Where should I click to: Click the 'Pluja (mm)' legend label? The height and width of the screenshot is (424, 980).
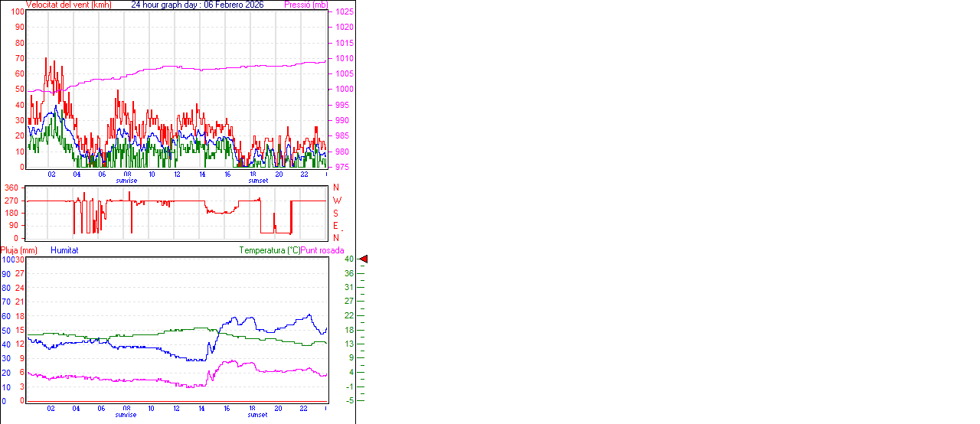pyautogui.click(x=19, y=250)
